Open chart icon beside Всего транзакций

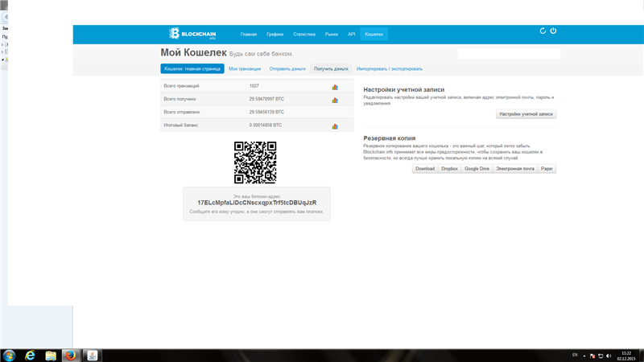(335, 87)
